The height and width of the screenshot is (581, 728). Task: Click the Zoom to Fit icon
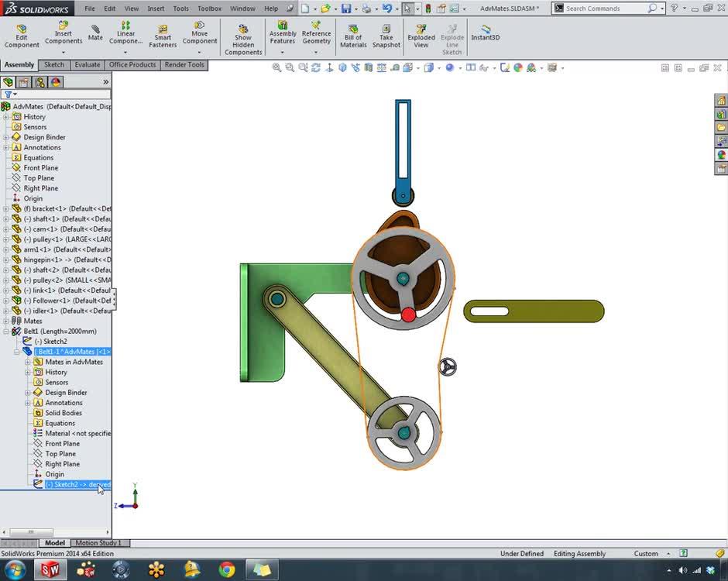click(x=276, y=68)
